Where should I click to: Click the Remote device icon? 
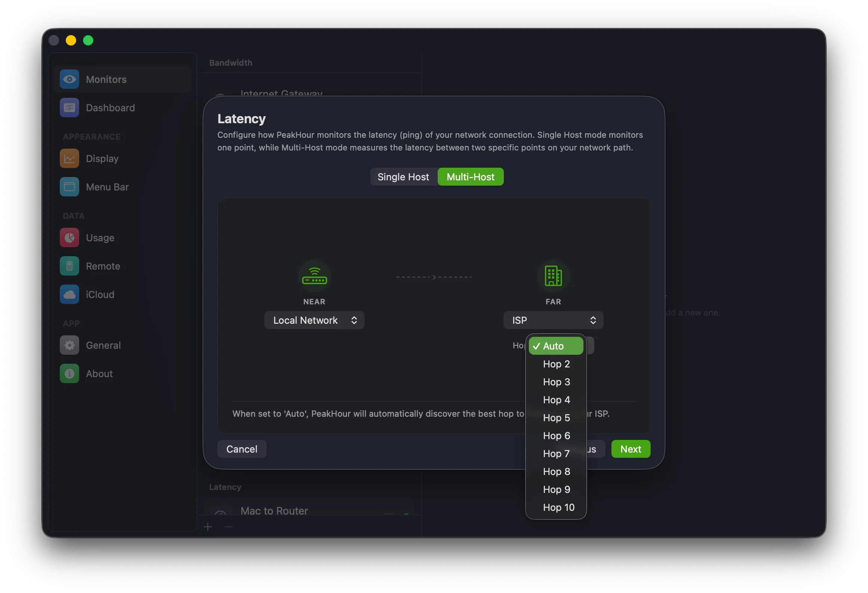point(69,266)
